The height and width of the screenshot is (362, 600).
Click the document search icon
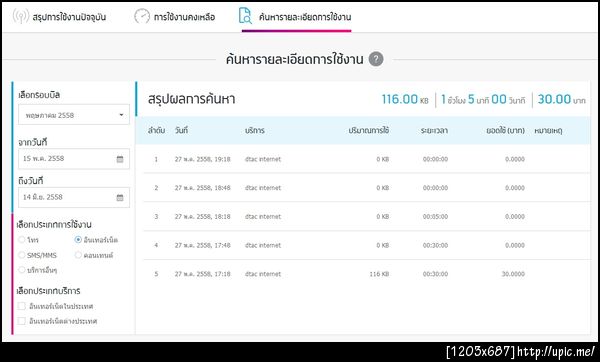pyautogui.click(x=245, y=16)
